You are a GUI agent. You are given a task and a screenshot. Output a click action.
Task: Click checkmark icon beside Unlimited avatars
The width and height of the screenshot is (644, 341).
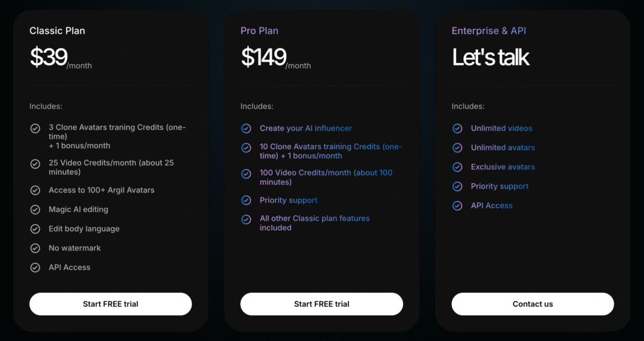tap(457, 148)
